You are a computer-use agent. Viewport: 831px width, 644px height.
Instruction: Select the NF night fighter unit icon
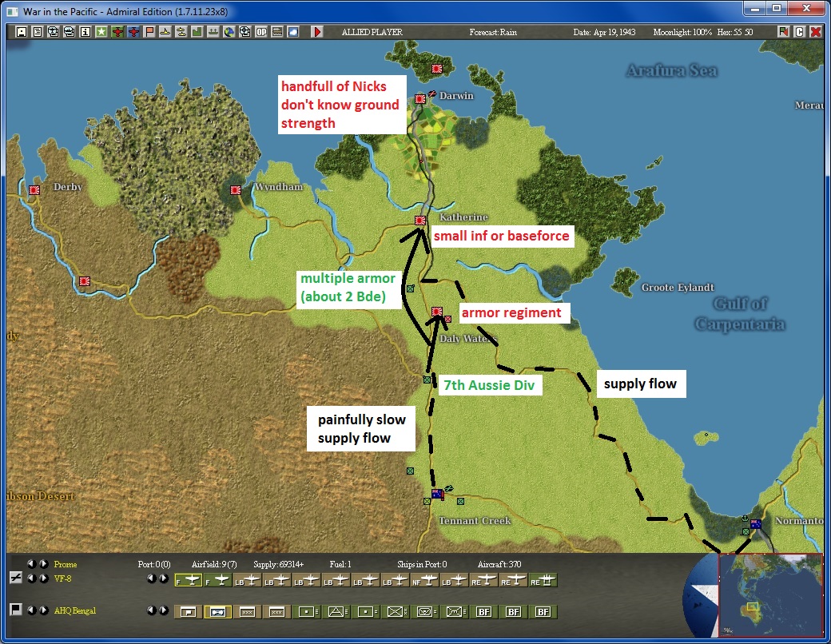pos(424,581)
